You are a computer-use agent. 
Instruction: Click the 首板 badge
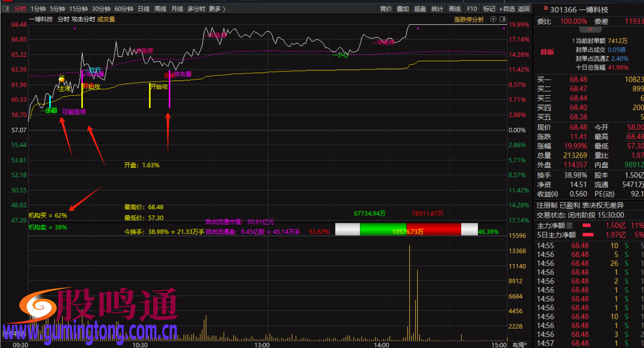[x=547, y=52]
